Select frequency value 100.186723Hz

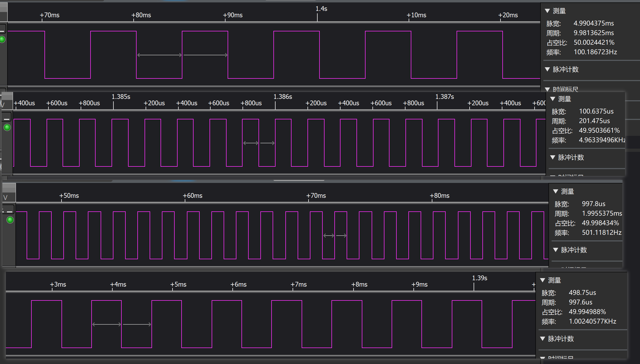pyautogui.click(x=595, y=52)
